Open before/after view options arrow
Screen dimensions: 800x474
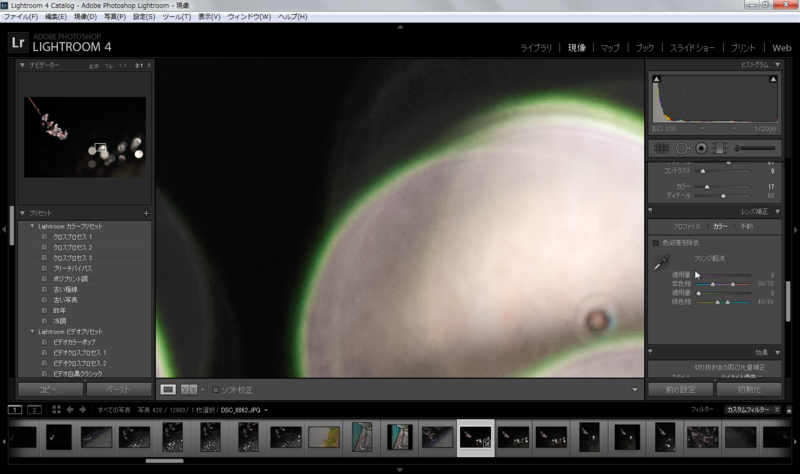(x=203, y=390)
